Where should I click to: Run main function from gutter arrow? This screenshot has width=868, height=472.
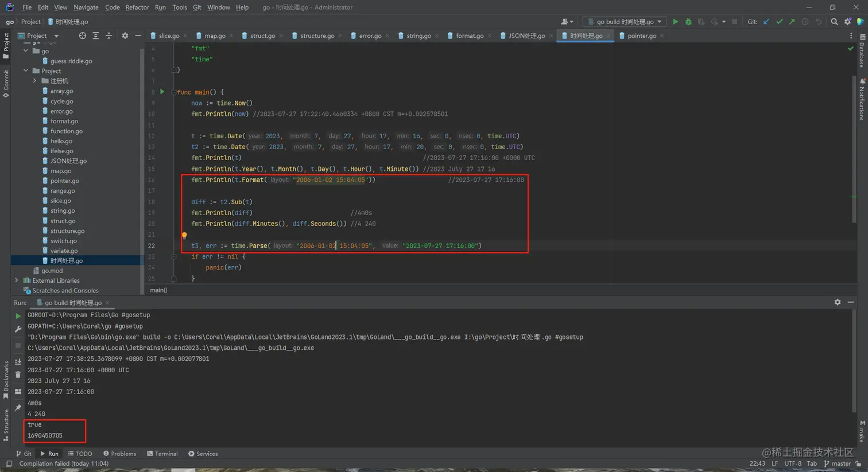click(162, 92)
